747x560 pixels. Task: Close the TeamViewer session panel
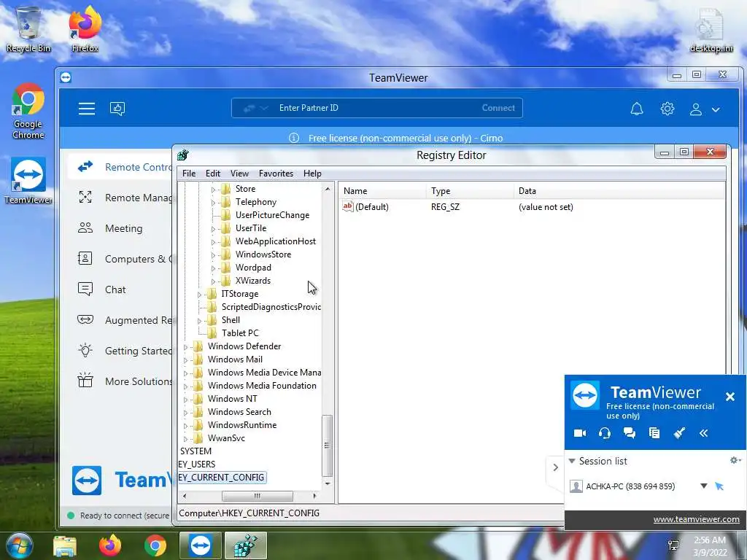point(729,396)
